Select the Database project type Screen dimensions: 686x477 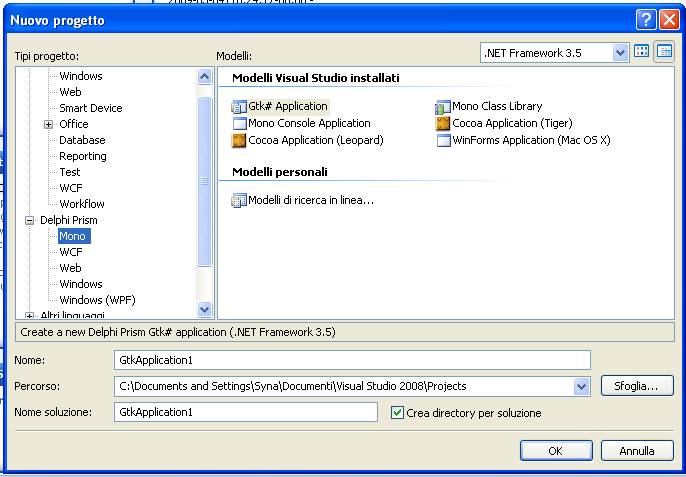82,140
